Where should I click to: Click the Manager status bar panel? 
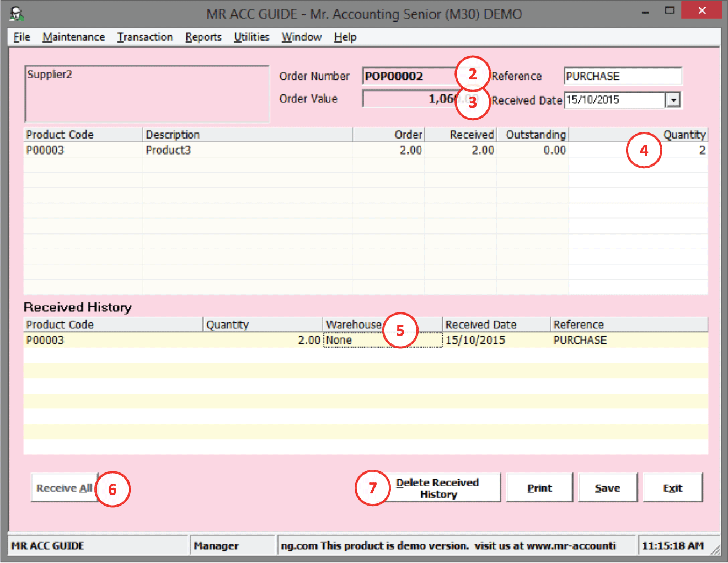coord(232,545)
